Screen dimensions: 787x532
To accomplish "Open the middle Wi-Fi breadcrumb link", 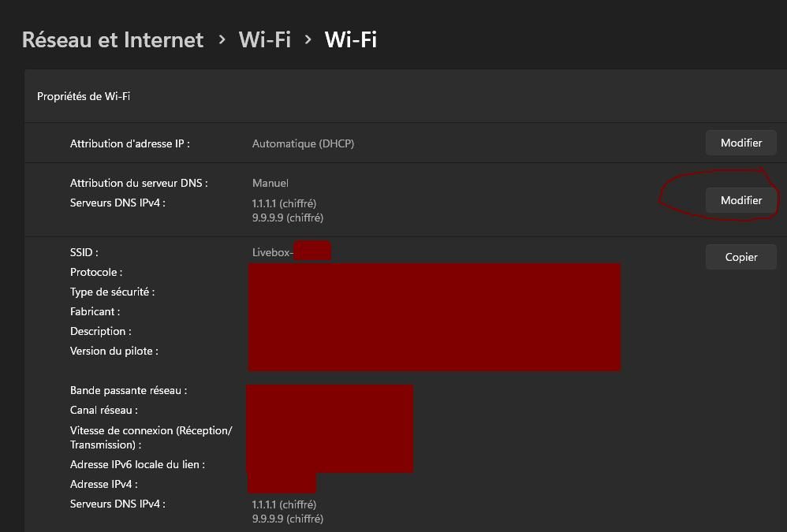I will pos(264,39).
